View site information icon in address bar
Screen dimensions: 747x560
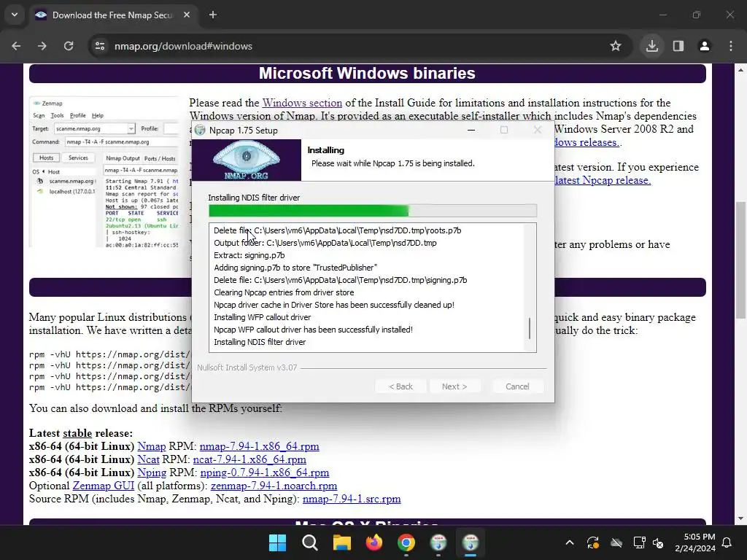[100, 46]
